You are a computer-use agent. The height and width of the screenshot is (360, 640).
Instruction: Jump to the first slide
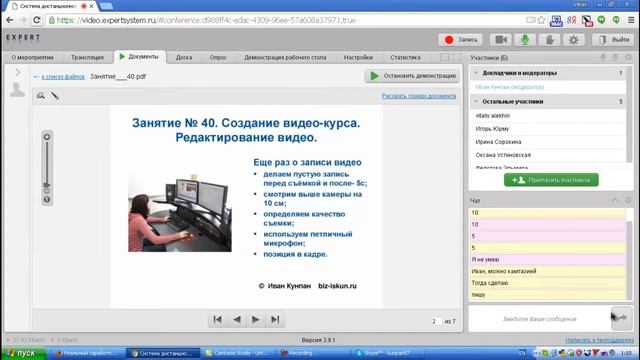click(218, 320)
